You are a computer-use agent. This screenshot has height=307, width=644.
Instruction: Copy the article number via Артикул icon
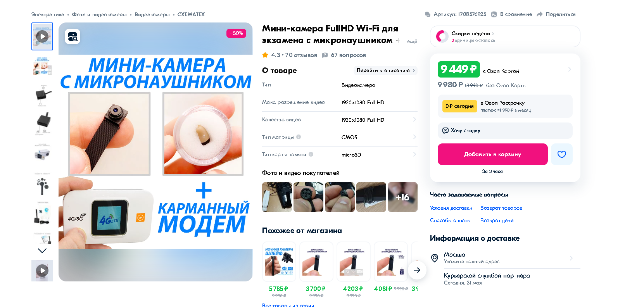[427, 14]
